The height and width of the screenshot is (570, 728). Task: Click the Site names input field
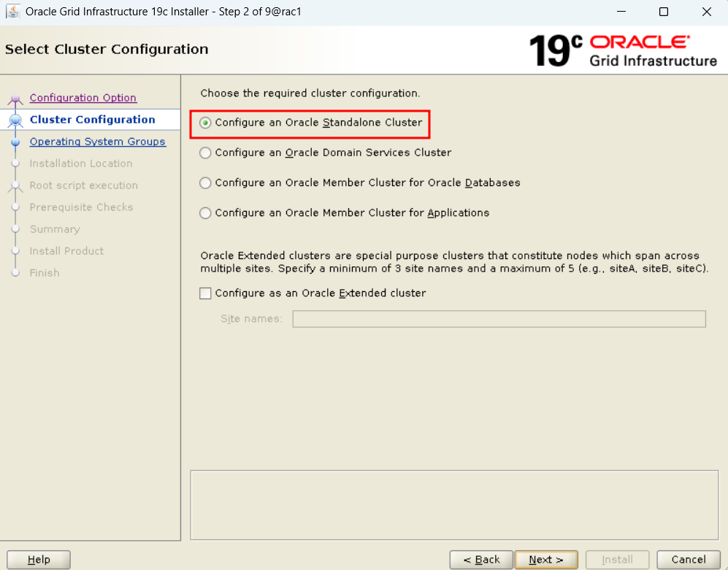499,319
